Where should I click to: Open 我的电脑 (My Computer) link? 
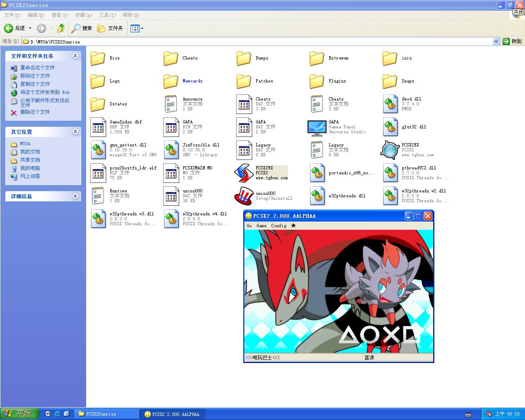pos(30,168)
